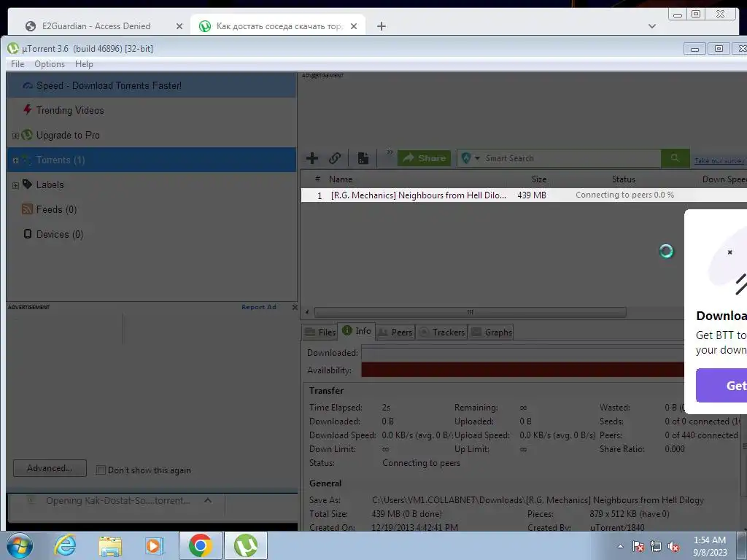
Task: Switch to the Info tab
Action: tap(356, 331)
